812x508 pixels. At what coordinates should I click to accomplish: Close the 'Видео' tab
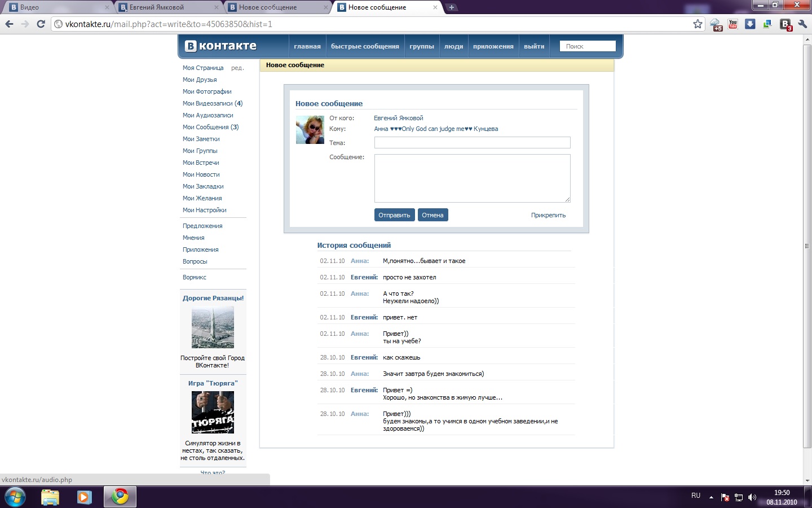[107, 7]
